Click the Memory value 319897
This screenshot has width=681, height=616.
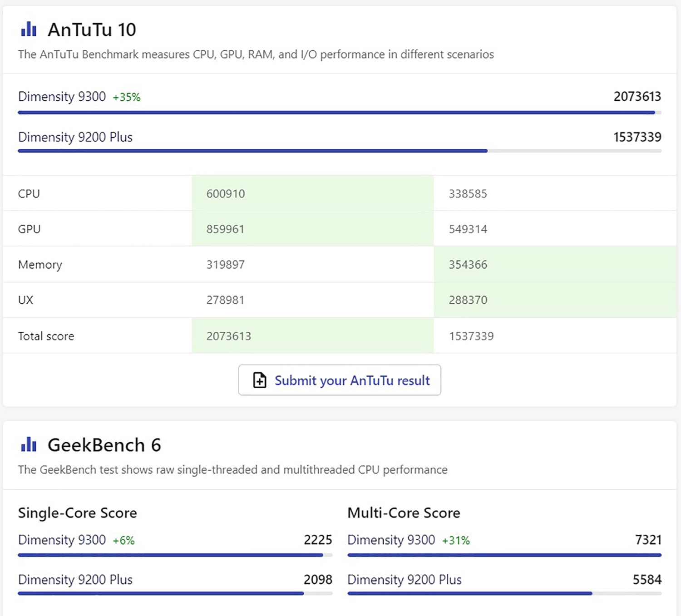[x=225, y=265]
